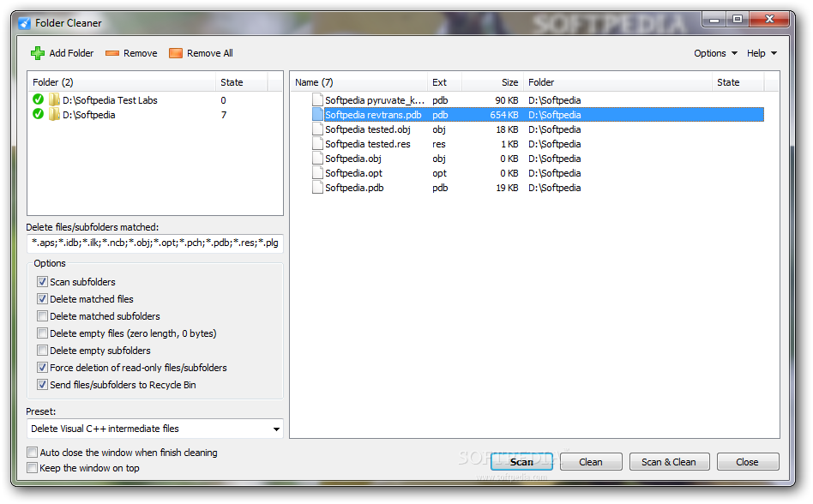Select the Softpedia.pdb file name
Image resolution: width=813 pixels, height=504 pixels.
pos(354,187)
